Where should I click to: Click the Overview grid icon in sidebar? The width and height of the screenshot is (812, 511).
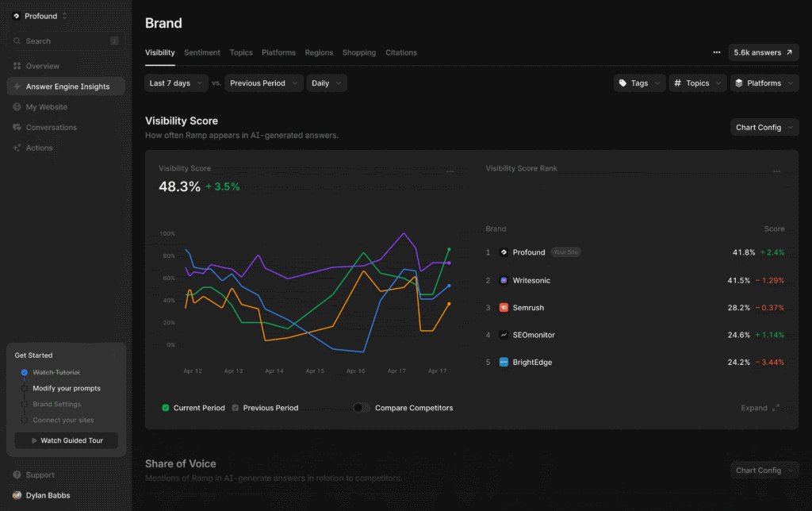pyautogui.click(x=17, y=66)
